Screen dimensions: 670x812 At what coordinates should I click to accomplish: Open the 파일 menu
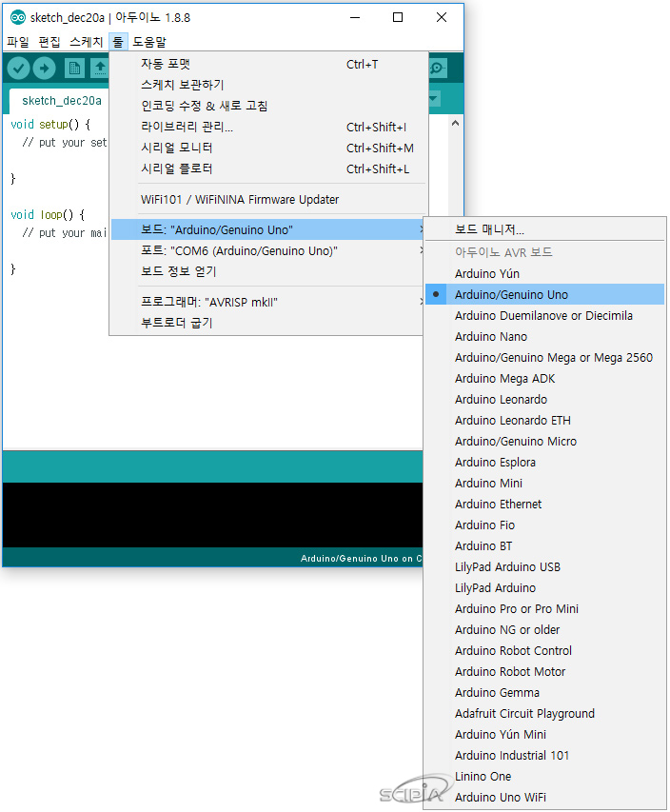point(17,42)
